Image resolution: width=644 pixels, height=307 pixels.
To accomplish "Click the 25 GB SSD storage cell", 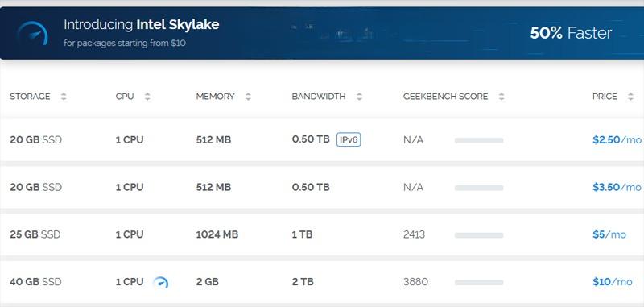I will (x=35, y=234).
